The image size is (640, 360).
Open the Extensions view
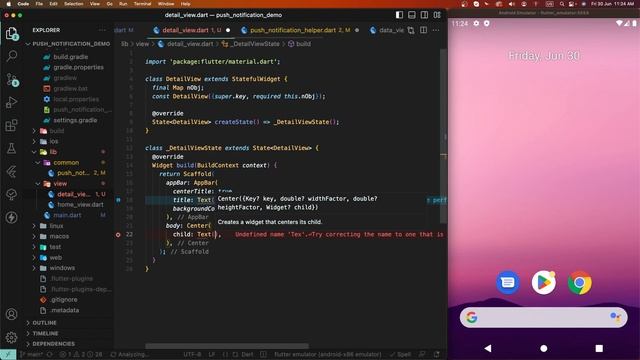pyautogui.click(x=12, y=125)
